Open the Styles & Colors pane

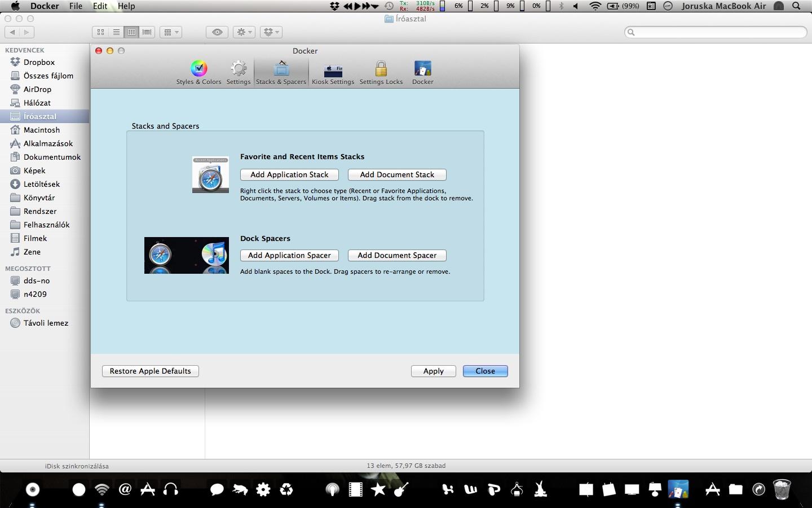pos(198,72)
